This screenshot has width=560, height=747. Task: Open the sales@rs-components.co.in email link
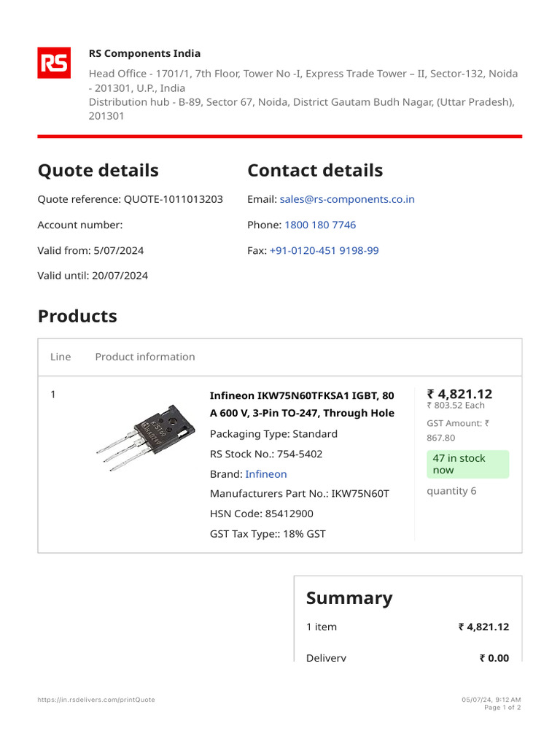tap(347, 199)
